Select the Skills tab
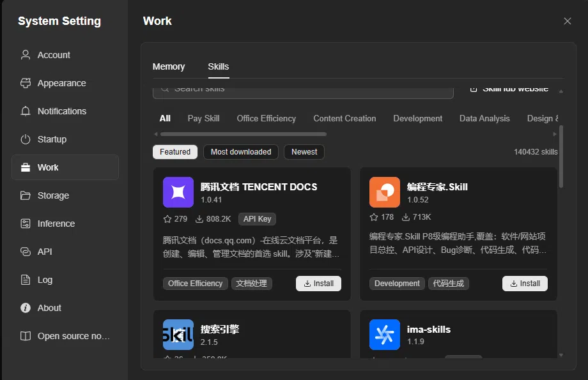The width and height of the screenshot is (588, 380). (218, 66)
